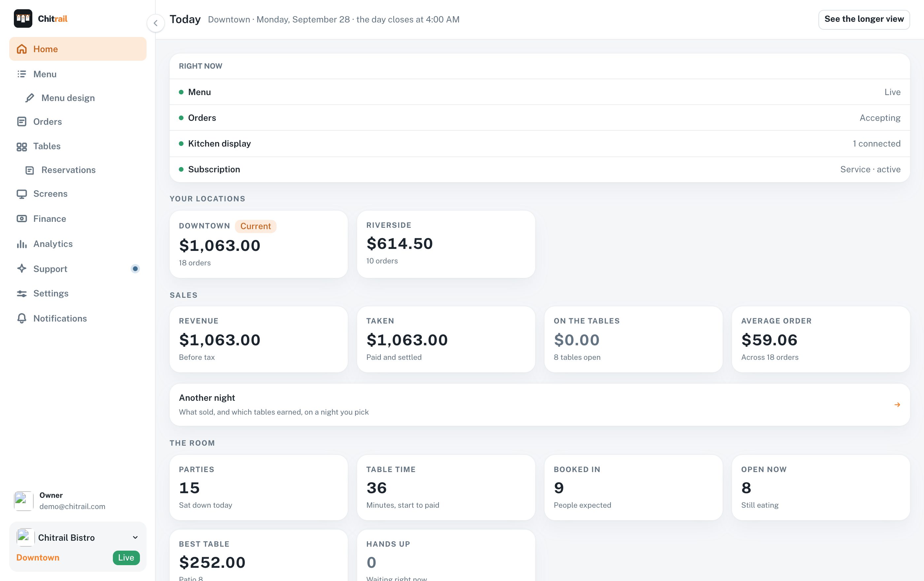
Task: Click the Reservations icon
Action: coord(30,170)
